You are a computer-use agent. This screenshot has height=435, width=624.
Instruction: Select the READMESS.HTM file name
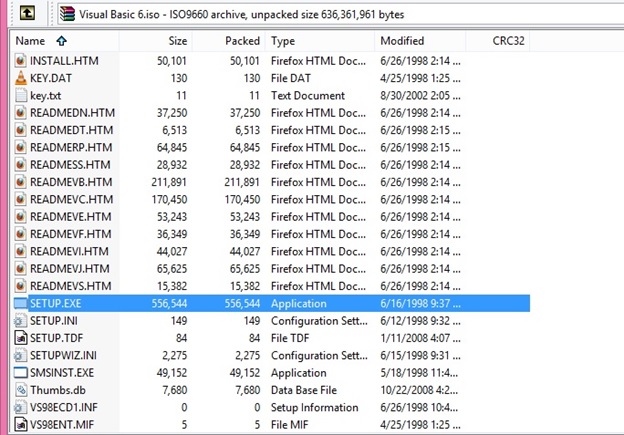pos(70,165)
